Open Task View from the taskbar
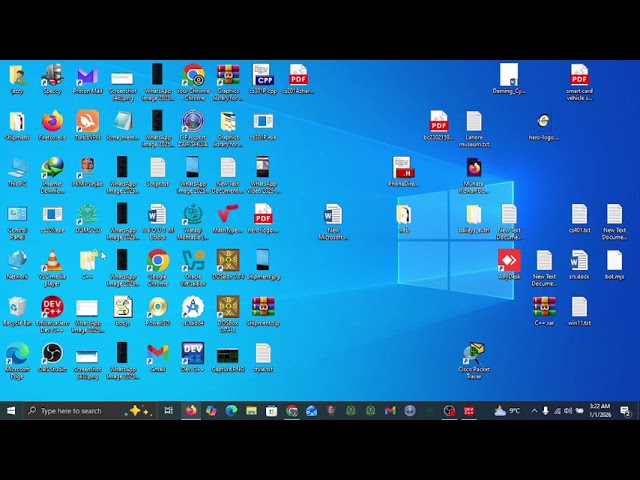This screenshot has width=640, height=480. pos(168,411)
